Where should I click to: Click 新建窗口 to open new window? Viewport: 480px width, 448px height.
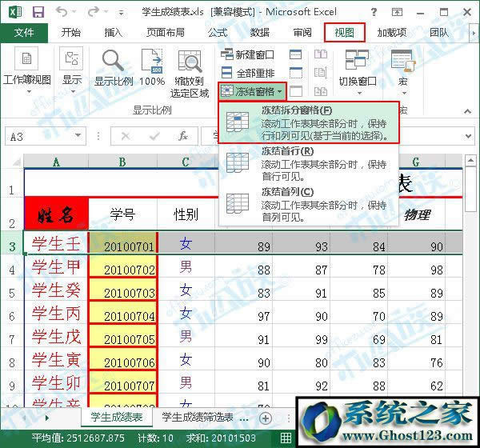pyautogui.click(x=247, y=55)
